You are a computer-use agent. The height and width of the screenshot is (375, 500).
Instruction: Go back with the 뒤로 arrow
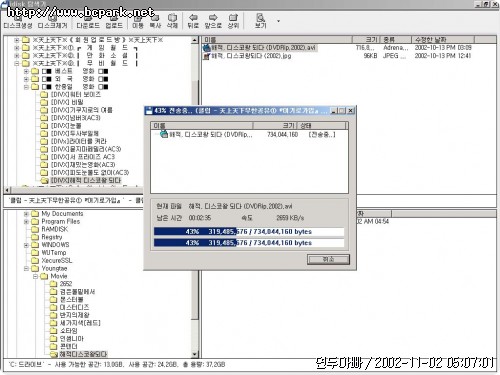[193, 21]
